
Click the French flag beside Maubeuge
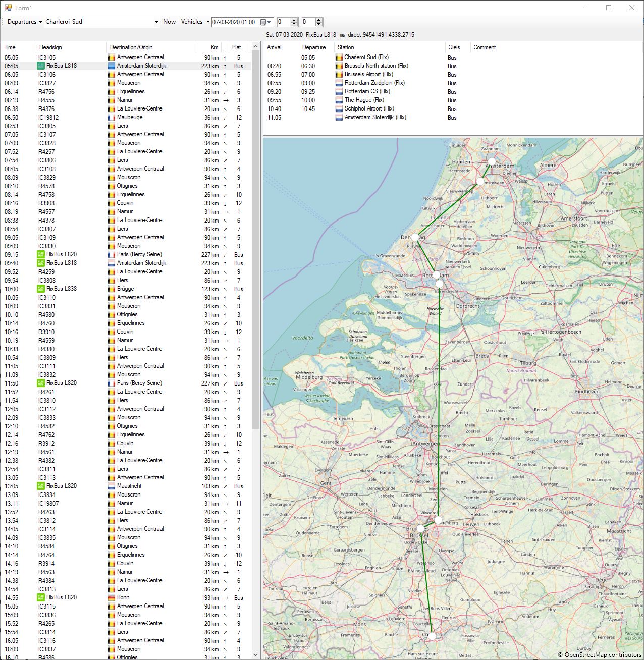pyautogui.click(x=112, y=118)
